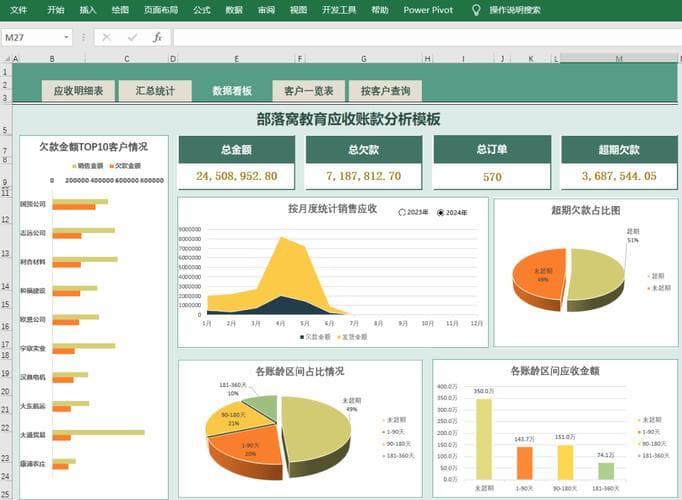The image size is (682, 500).
Task: Click the dashboard title 部落窝教育应收账款分析模板
Action: click(348, 119)
